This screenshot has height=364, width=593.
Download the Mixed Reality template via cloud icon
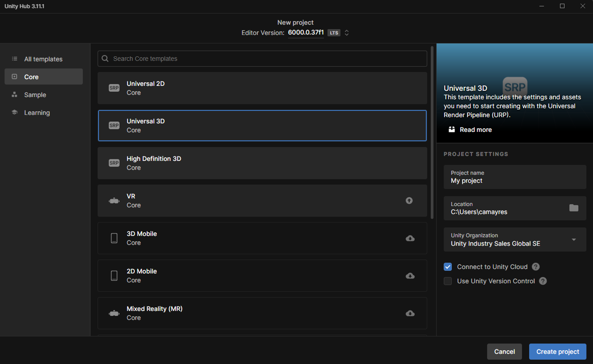410,314
